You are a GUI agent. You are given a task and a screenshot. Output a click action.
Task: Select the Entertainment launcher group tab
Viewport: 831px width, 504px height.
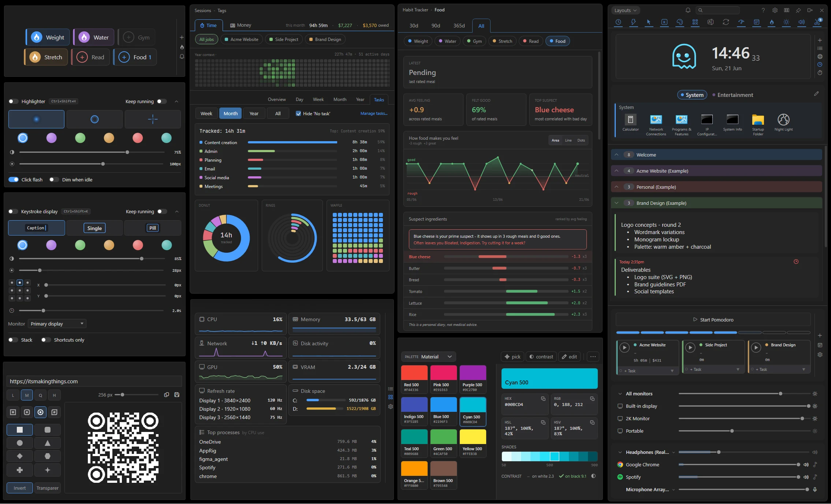point(733,95)
